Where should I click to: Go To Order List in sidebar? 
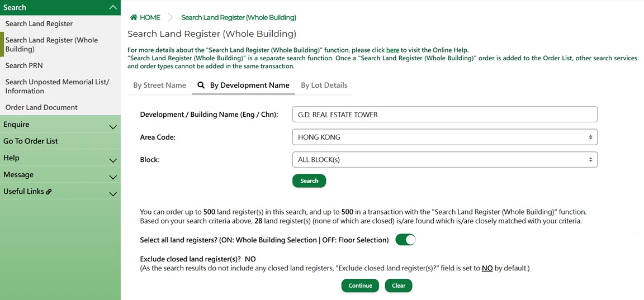point(31,141)
